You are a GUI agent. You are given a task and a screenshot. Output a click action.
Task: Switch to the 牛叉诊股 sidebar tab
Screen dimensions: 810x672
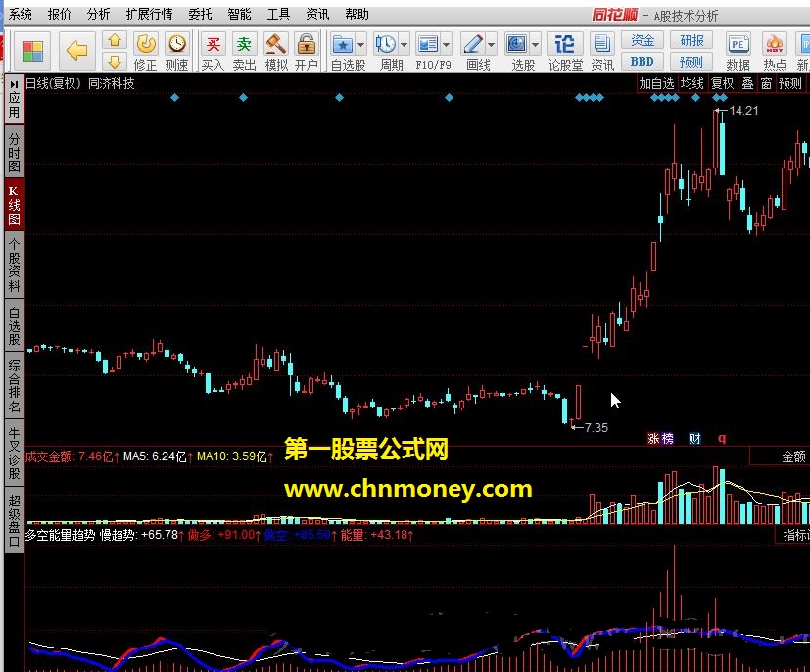14,454
